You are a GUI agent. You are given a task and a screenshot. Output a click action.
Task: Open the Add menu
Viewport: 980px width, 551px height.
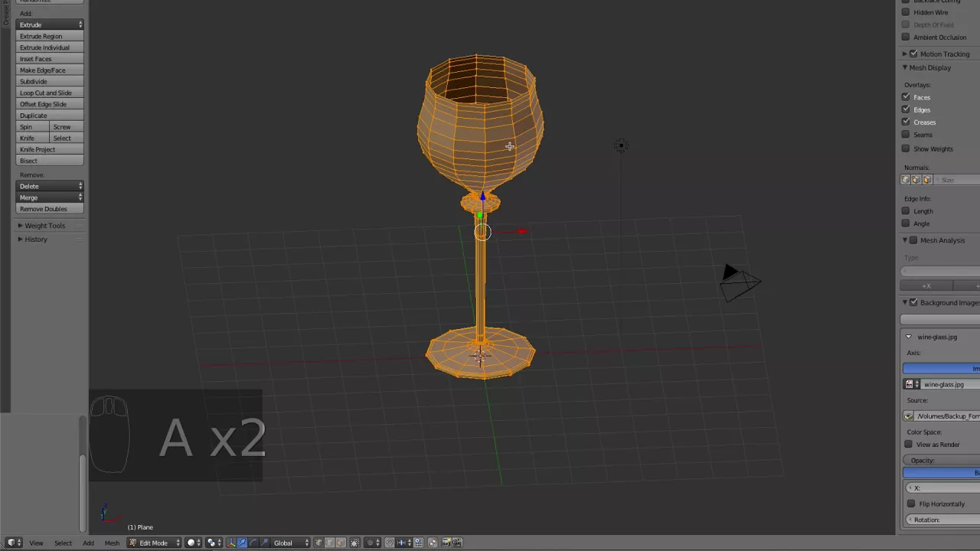point(88,543)
